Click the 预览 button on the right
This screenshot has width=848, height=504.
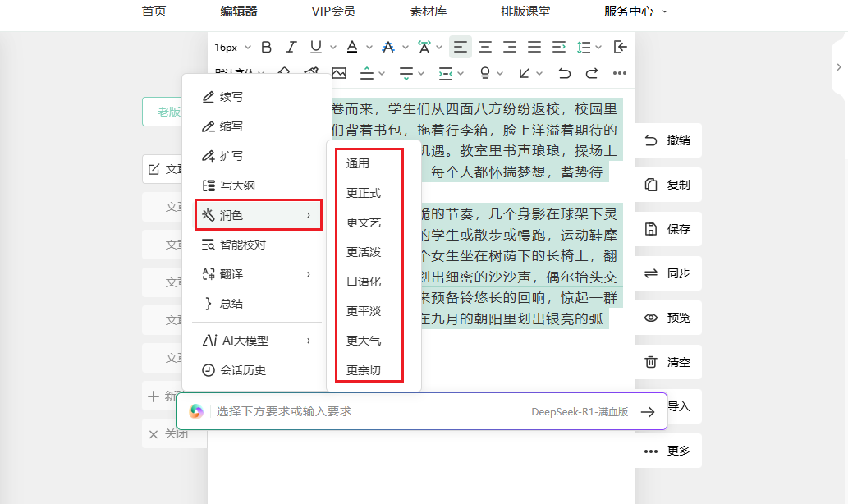coord(668,318)
